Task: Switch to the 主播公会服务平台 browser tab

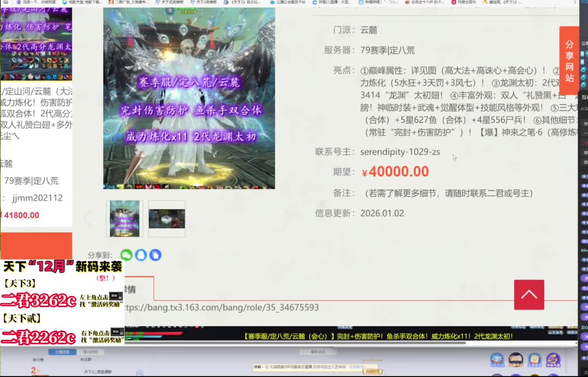Action: 287,2
